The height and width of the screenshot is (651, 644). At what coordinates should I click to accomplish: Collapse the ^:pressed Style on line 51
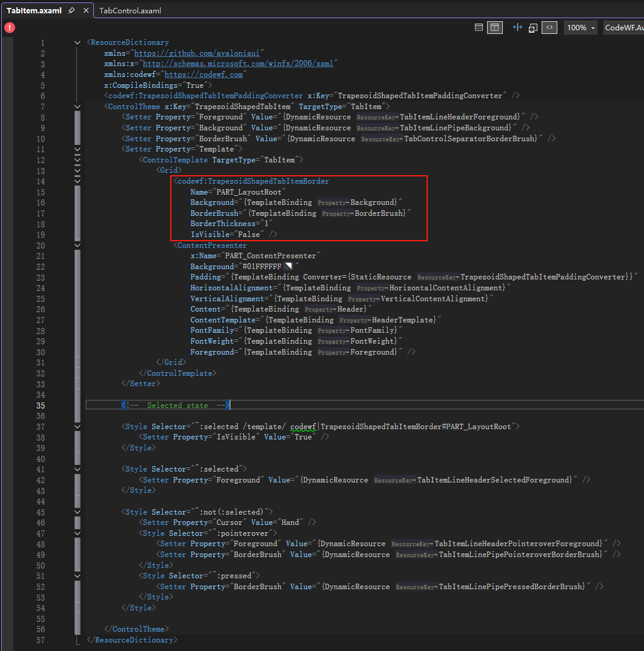(x=77, y=576)
